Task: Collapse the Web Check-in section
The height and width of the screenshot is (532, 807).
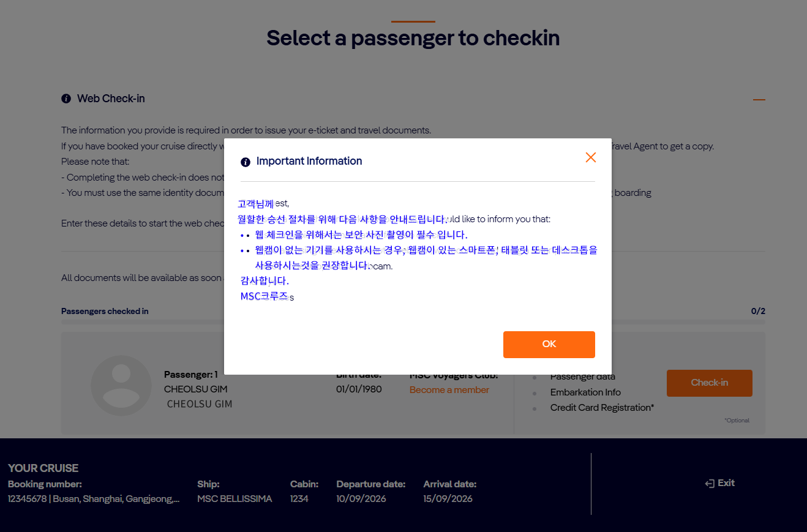Action: (x=759, y=99)
